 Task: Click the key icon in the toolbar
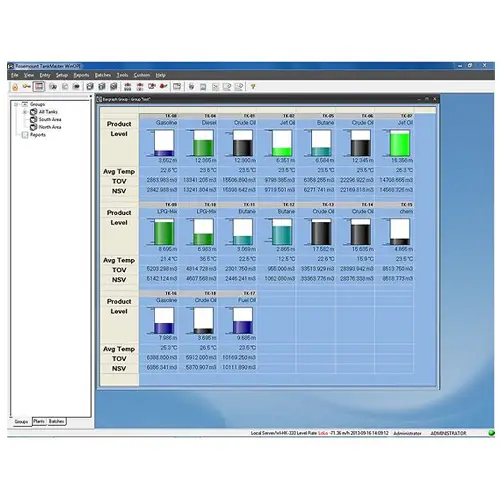tap(26, 87)
